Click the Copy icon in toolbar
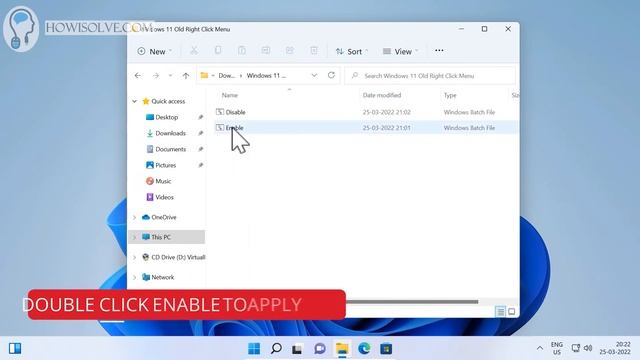Viewport: 640px width, 360px height. (218, 51)
